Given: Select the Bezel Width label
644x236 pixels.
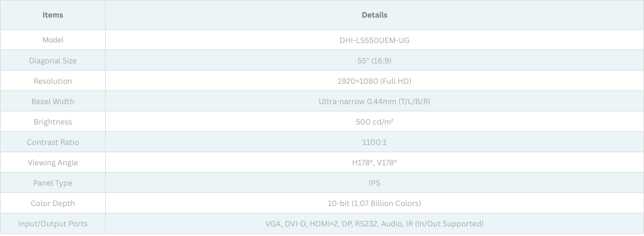Looking at the screenshot, I should coord(53,101).
